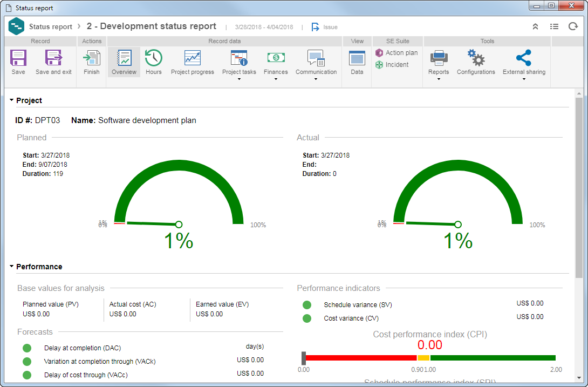Click Status report breadcrumb link

click(51, 26)
